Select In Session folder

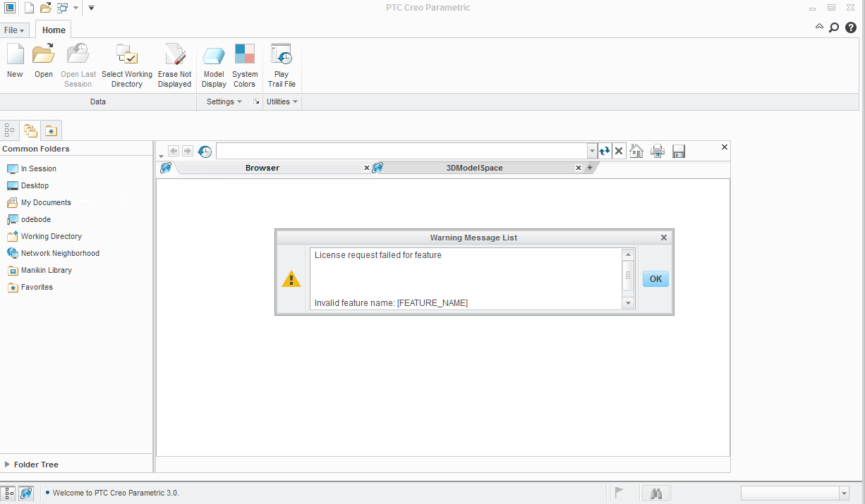[x=32, y=168]
